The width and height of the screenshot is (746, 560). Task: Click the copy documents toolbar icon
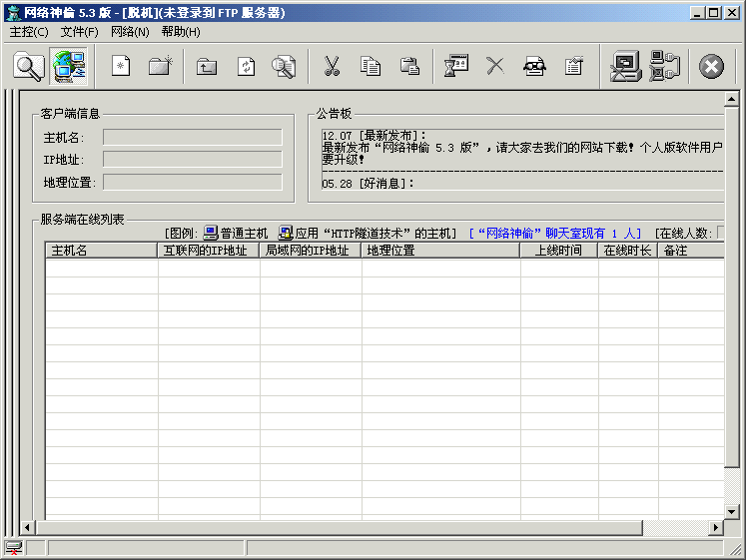[x=371, y=67]
